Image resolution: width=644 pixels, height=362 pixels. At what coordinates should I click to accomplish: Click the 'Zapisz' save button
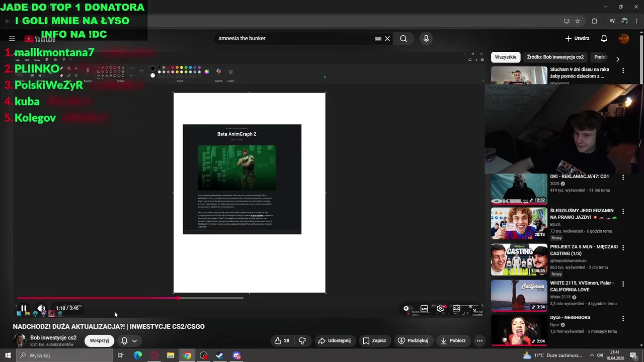pyautogui.click(x=375, y=341)
